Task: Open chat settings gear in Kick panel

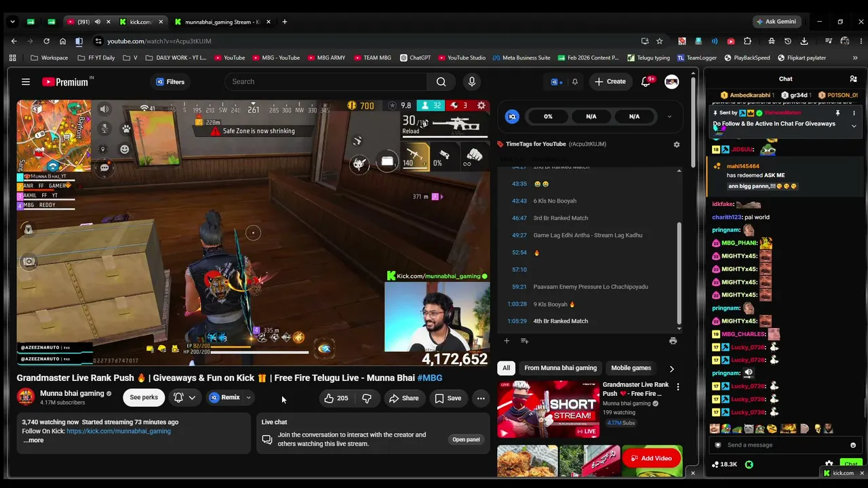Action: [829, 464]
